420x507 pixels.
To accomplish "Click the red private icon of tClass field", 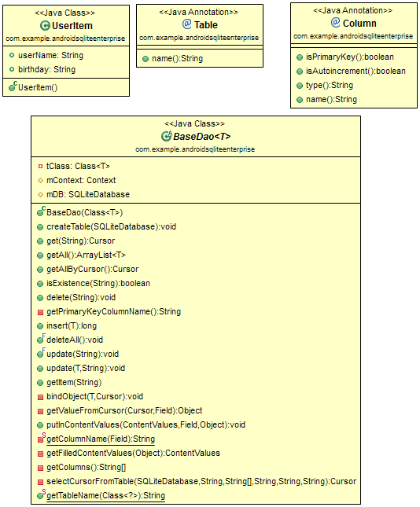I will 40,166.
